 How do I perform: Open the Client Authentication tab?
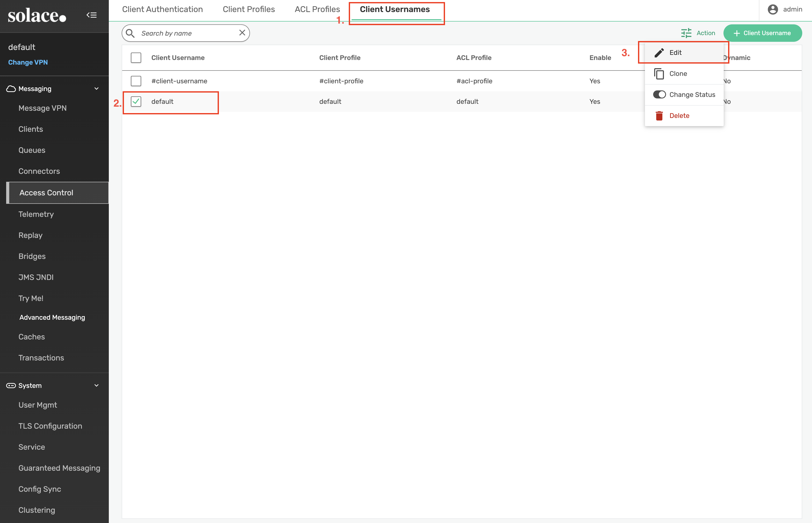(162, 9)
